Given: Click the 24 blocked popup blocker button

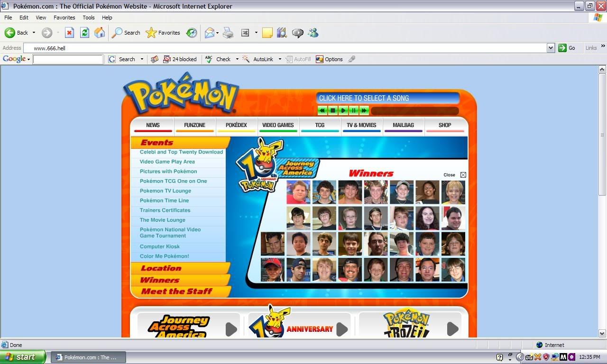Looking at the screenshot, I should click(180, 59).
